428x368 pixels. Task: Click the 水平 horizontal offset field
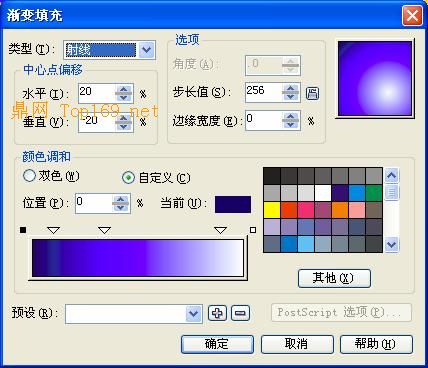coord(97,93)
